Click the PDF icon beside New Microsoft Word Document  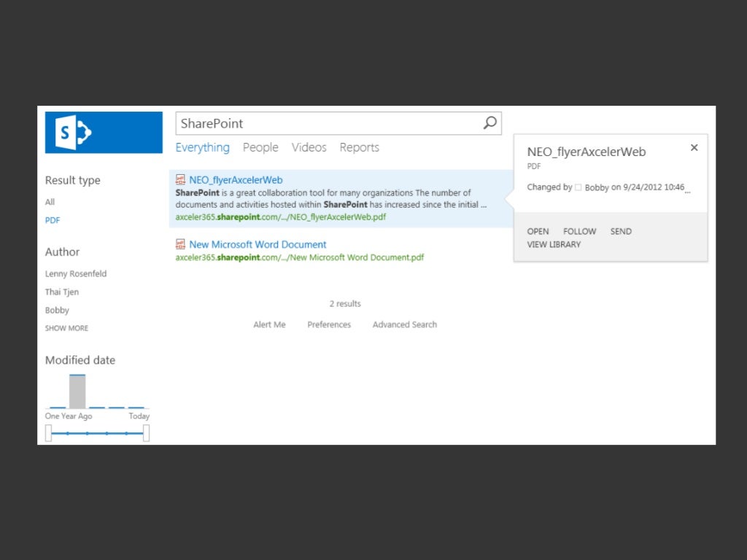coord(180,244)
